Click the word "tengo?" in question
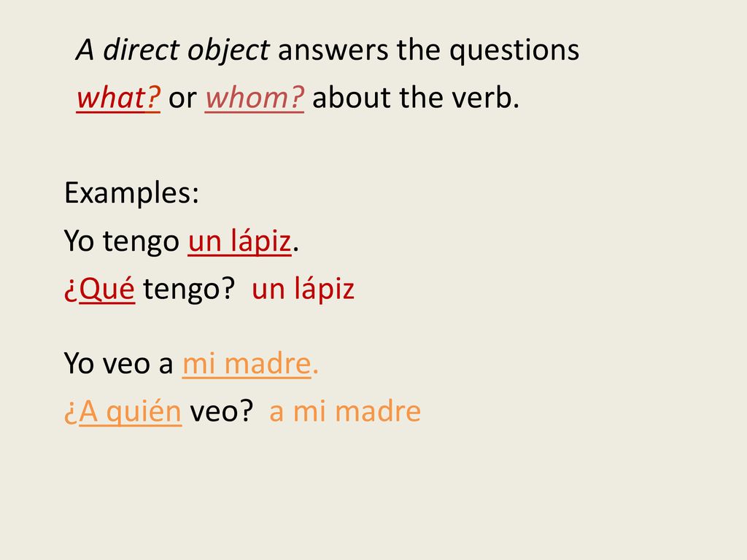This screenshot has width=747, height=560. [189, 289]
